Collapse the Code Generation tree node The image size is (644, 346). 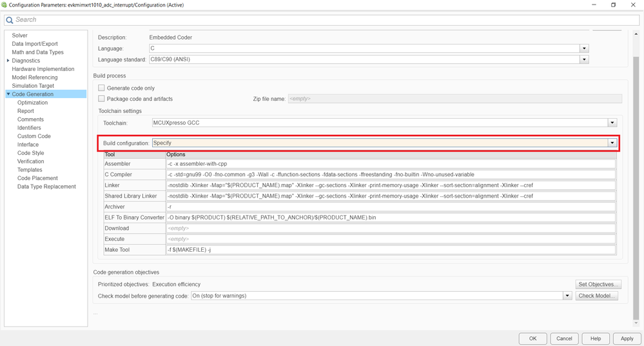(x=8, y=94)
